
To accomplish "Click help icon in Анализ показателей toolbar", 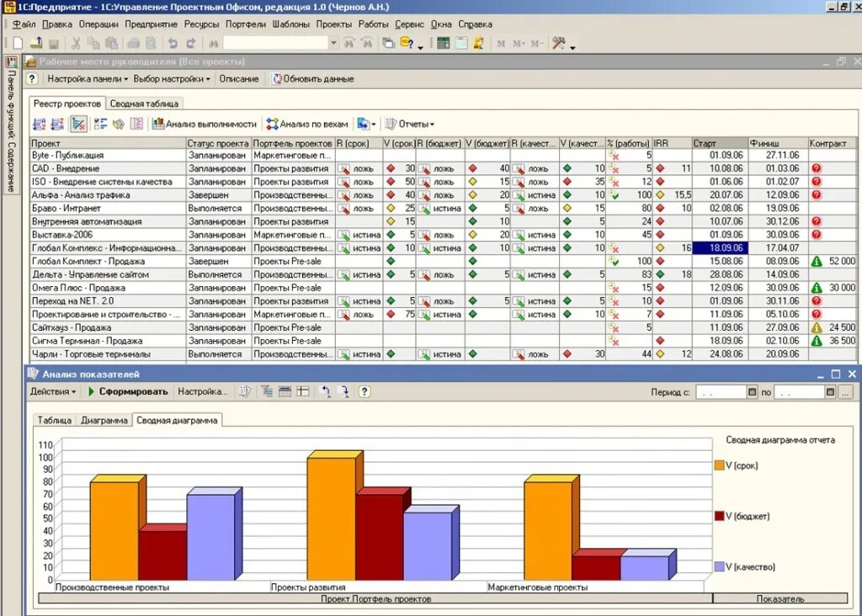I will pyautogui.click(x=364, y=391).
